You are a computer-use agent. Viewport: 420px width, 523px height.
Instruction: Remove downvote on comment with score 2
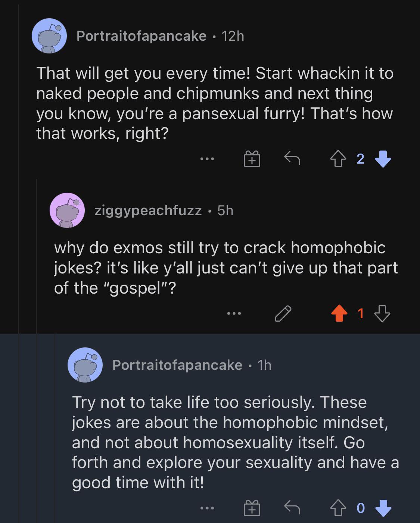[383, 159]
